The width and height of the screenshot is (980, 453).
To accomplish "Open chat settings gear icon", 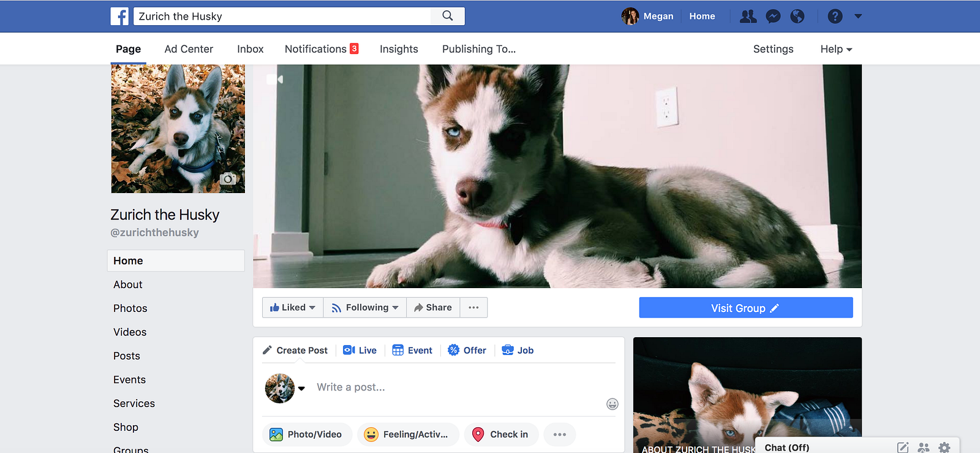I will 944,447.
